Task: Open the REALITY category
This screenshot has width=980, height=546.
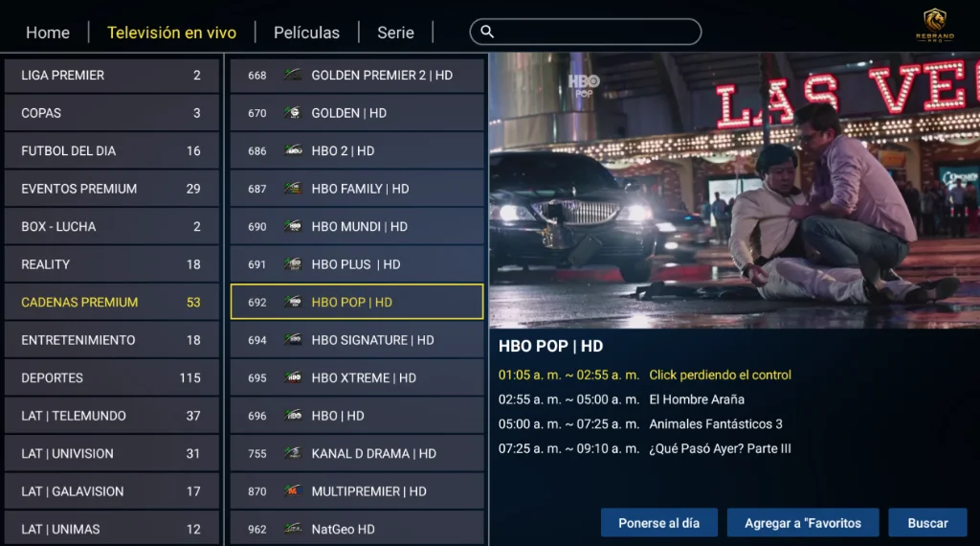Action: (112, 264)
